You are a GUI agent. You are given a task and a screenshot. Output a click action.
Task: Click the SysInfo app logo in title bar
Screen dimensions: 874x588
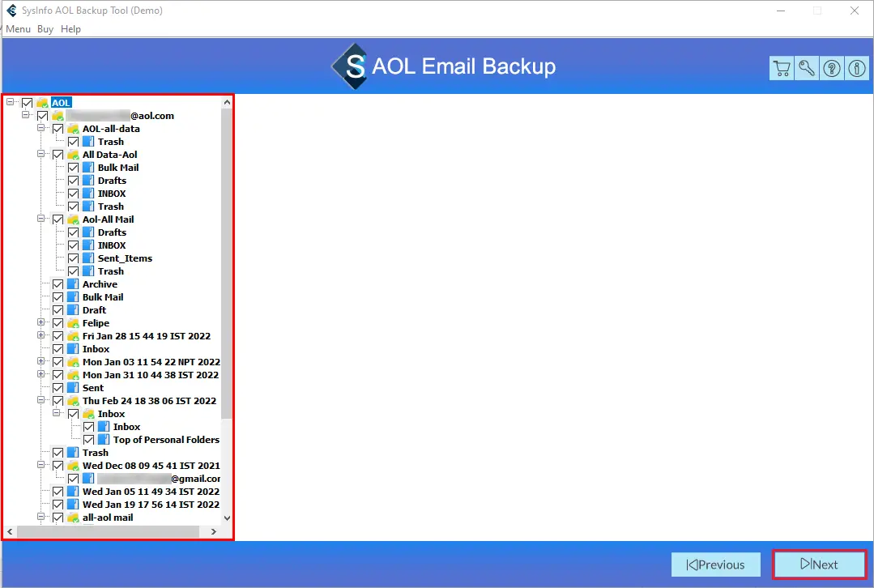tap(11, 11)
